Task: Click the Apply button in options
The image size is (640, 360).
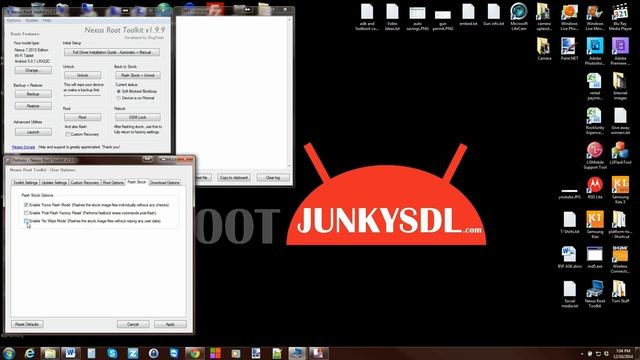Action: click(170, 324)
